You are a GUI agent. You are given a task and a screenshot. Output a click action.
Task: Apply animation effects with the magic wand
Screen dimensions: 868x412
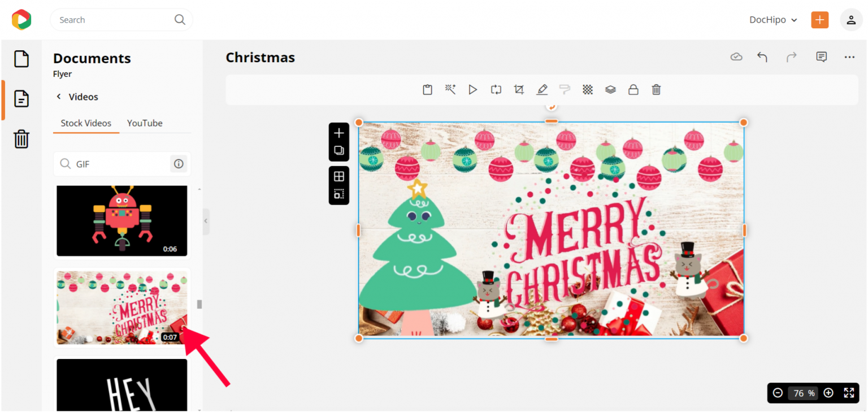(450, 89)
